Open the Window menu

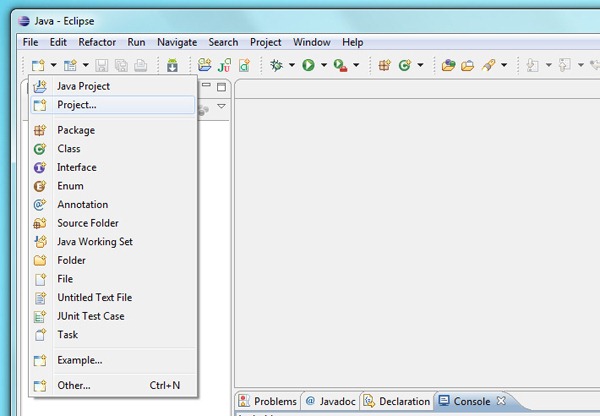coord(312,42)
